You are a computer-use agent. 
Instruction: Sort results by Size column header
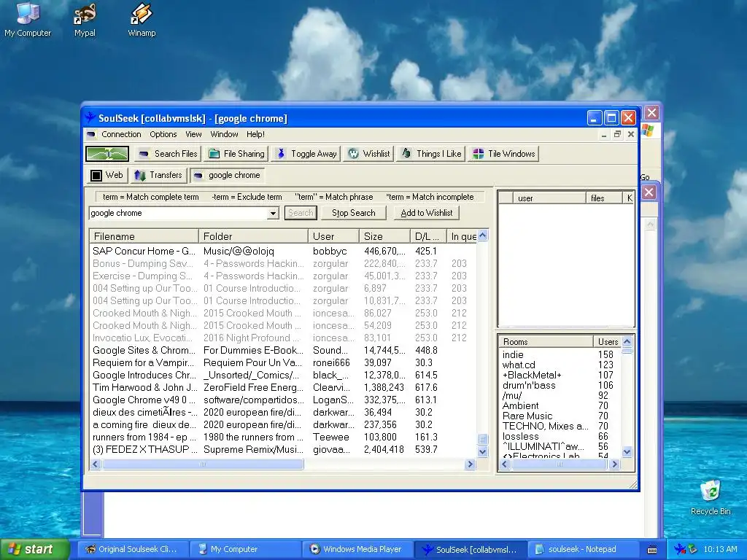(x=384, y=236)
